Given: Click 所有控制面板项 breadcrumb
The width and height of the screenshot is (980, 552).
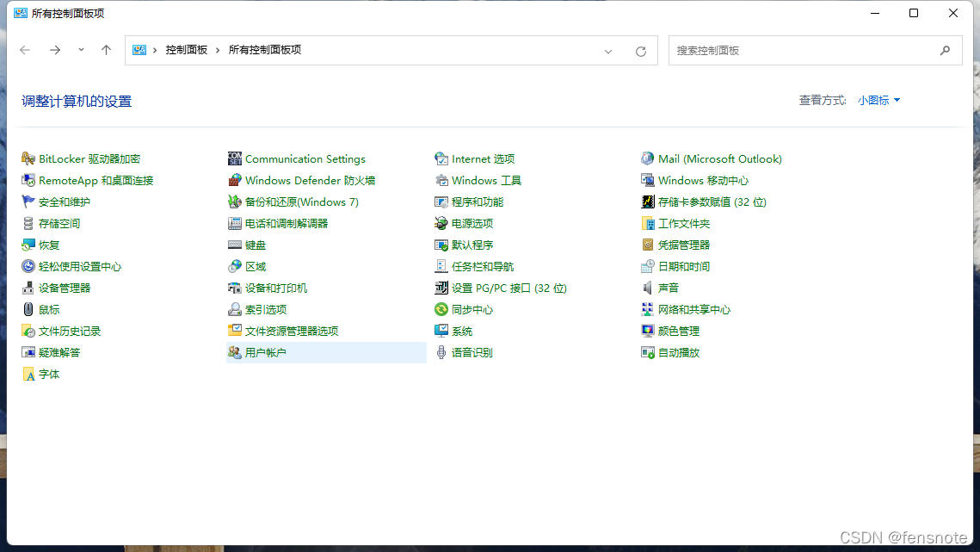Looking at the screenshot, I should click(x=265, y=50).
